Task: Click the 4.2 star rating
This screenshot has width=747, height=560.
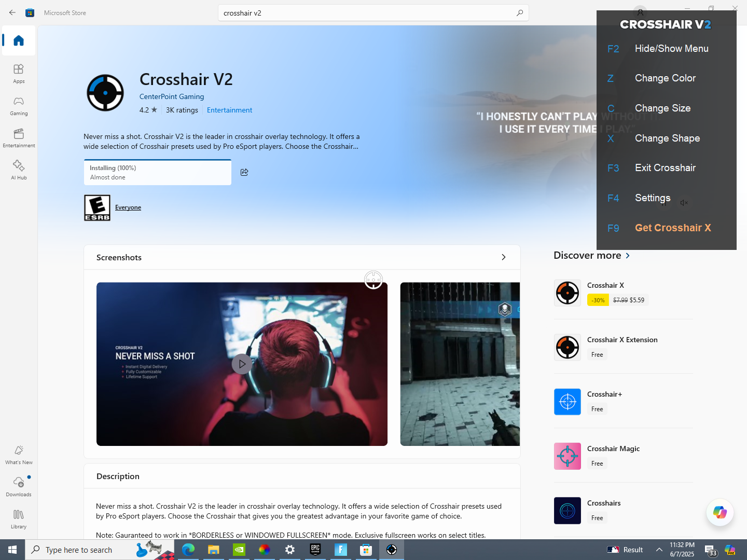Action: click(x=148, y=110)
